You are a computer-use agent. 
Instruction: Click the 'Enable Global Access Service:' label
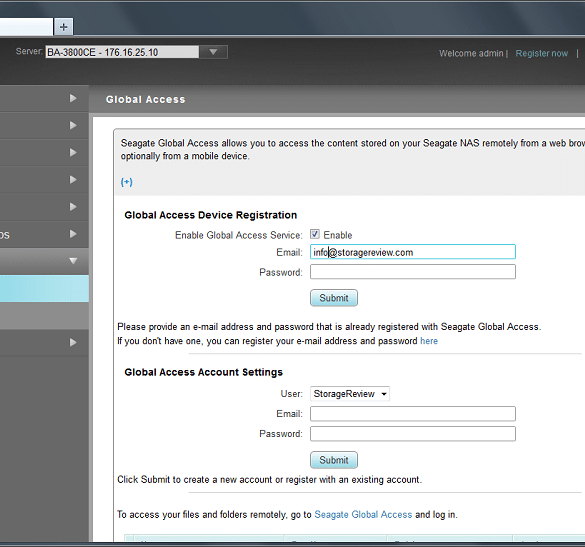coord(239,235)
